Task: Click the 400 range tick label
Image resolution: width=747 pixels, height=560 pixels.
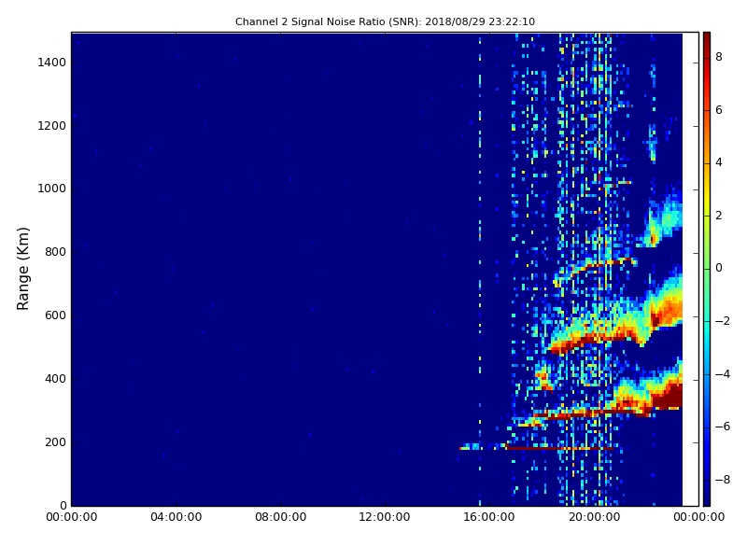Action: [55, 379]
